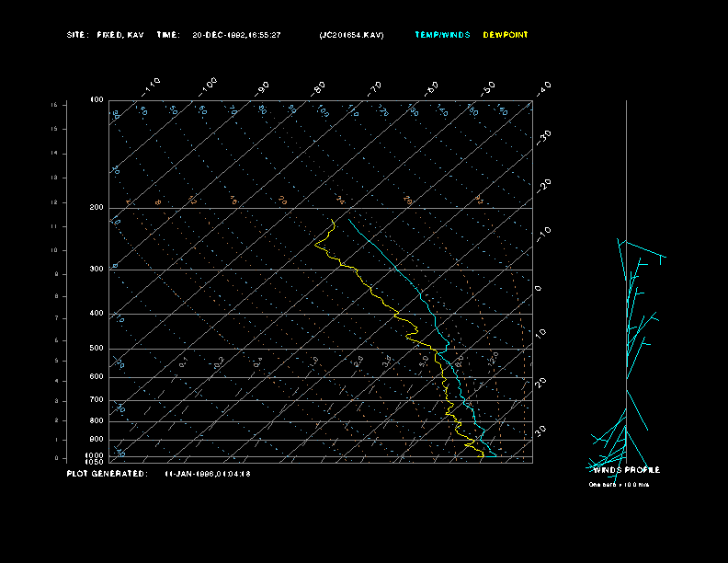The image size is (728, 563).
Task: Click the 700 pressure axis label
Action: click(97, 399)
